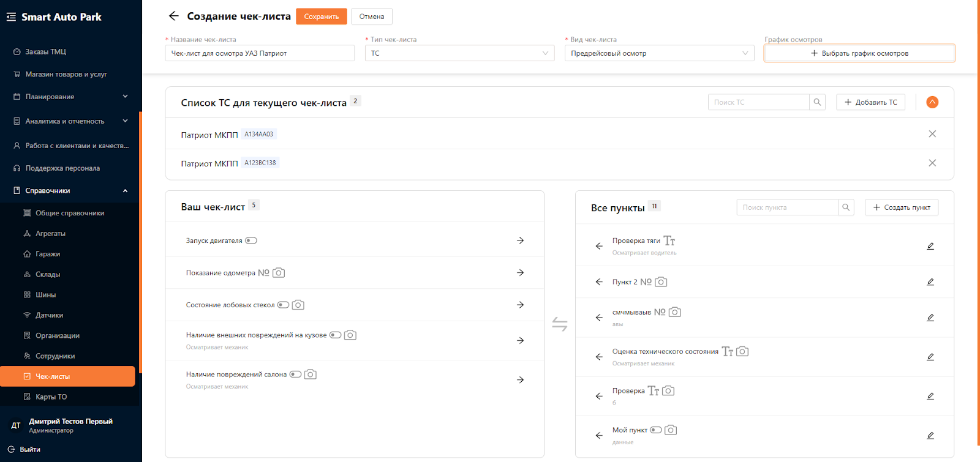
Task: Toggle switch next to Состояние лобовых стекол
Action: (283, 305)
